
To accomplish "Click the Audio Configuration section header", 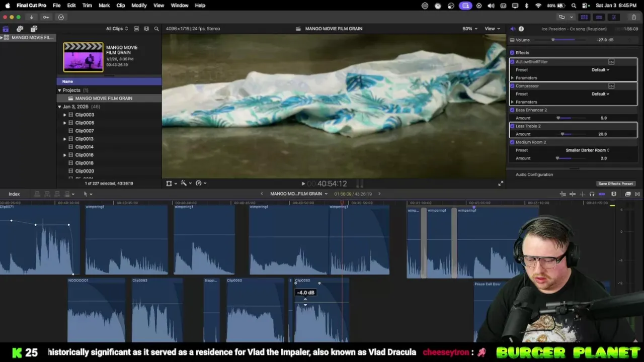I will (534, 174).
